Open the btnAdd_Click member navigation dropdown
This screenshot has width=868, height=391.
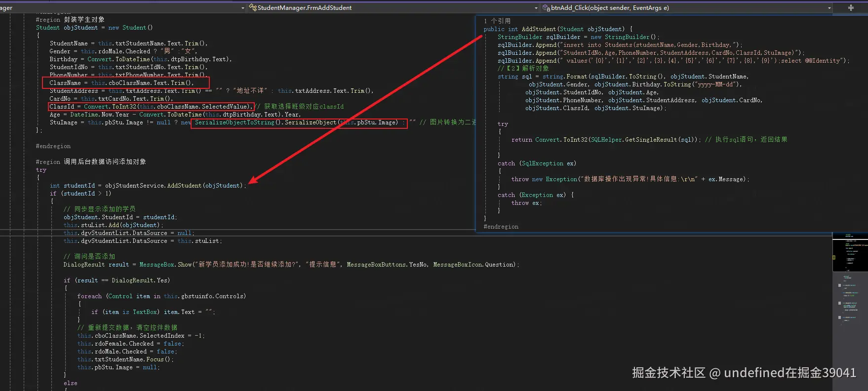pyautogui.click(x=686, y=7)
